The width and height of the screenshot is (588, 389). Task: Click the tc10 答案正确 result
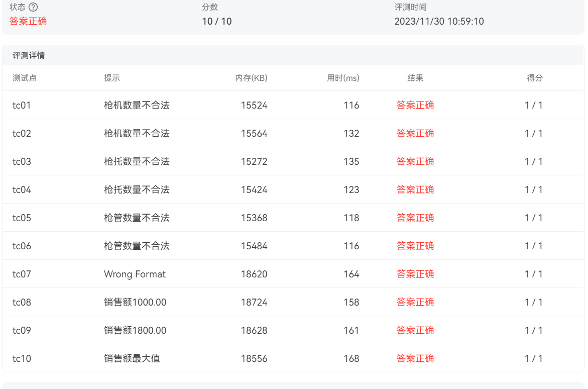pos(415,358)
